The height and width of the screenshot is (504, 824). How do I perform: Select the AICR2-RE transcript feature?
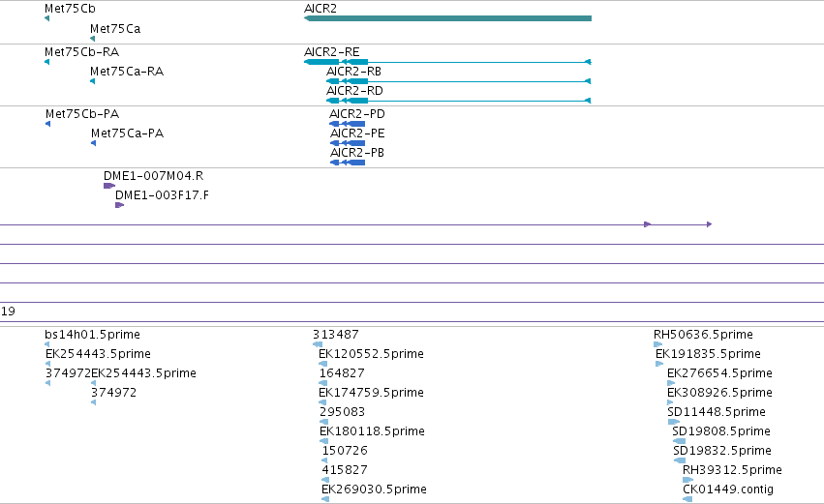pyautogui.click(x=447, y=62)
